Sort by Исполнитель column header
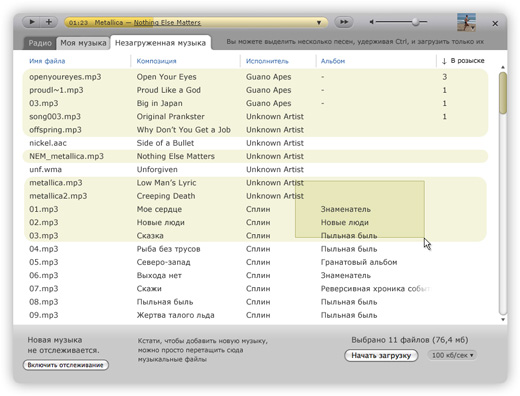This screenshot has width=520, height=396. (x=267, y=61)
